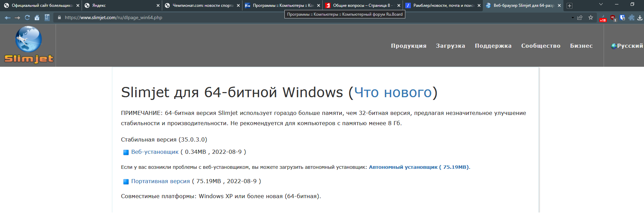
Task: Open the Русский language selector
Action: pos(627,46)
